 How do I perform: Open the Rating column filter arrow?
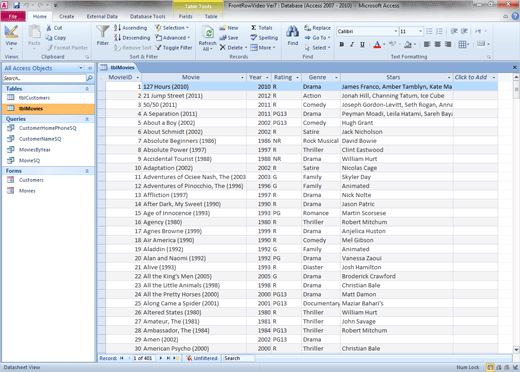click(x=297, y=77)
